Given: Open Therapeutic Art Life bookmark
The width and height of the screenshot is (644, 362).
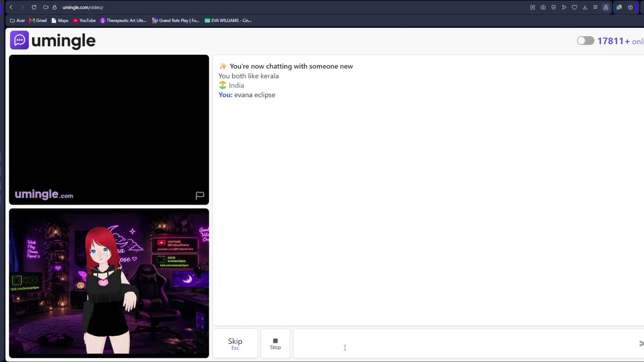Looking at the screenshot, I should [123, 21].
